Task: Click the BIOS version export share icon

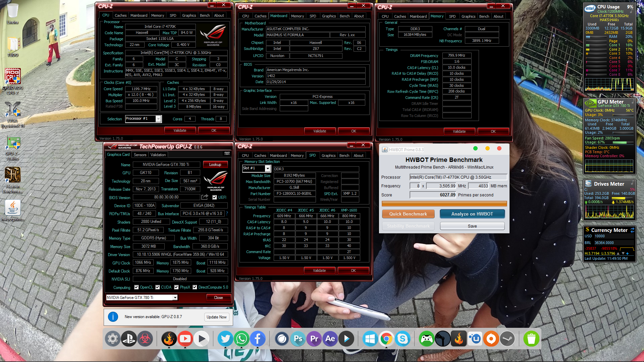Action: pyautogui.click(x=205, y=197)
